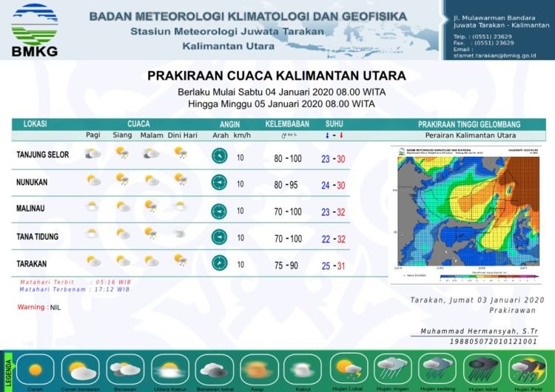
Task: Click Malinau wind direction compass icon
Action: coord(219,212)
